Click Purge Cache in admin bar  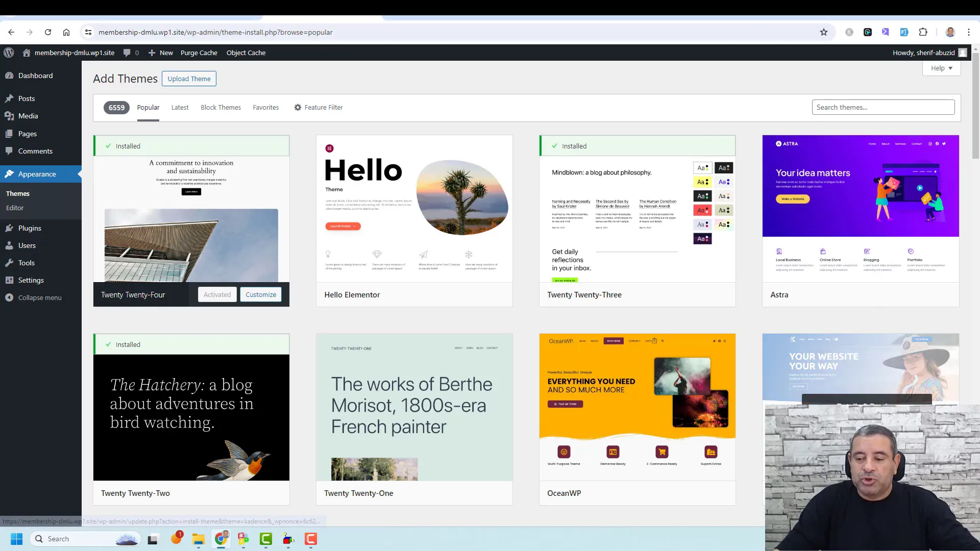199,53
